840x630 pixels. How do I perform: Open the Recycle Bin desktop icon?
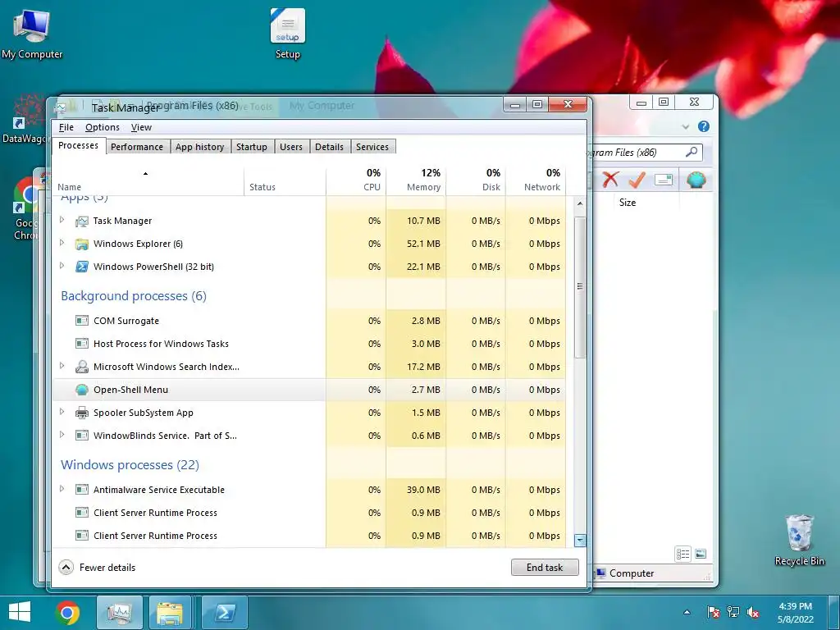[x=799, y=540]
